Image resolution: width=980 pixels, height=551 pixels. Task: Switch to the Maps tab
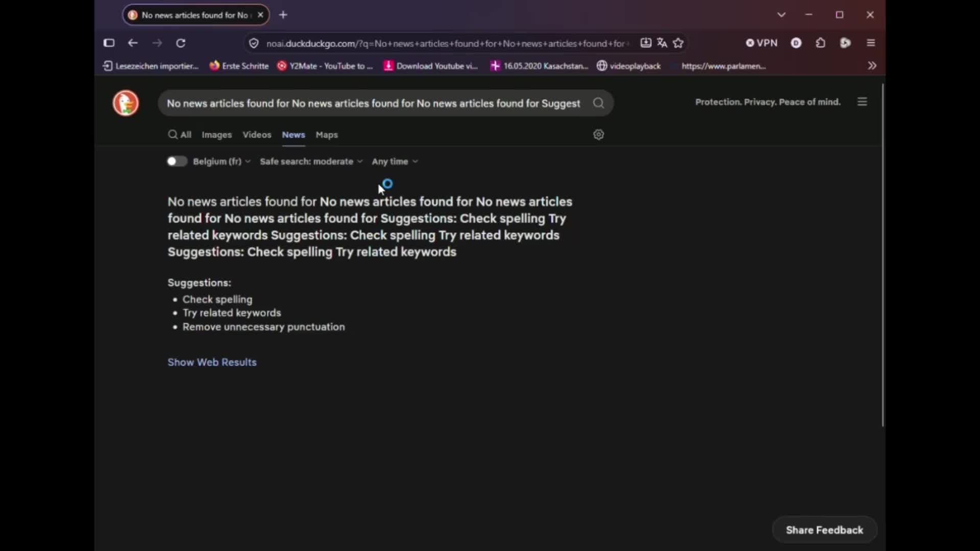click(327, 135)
